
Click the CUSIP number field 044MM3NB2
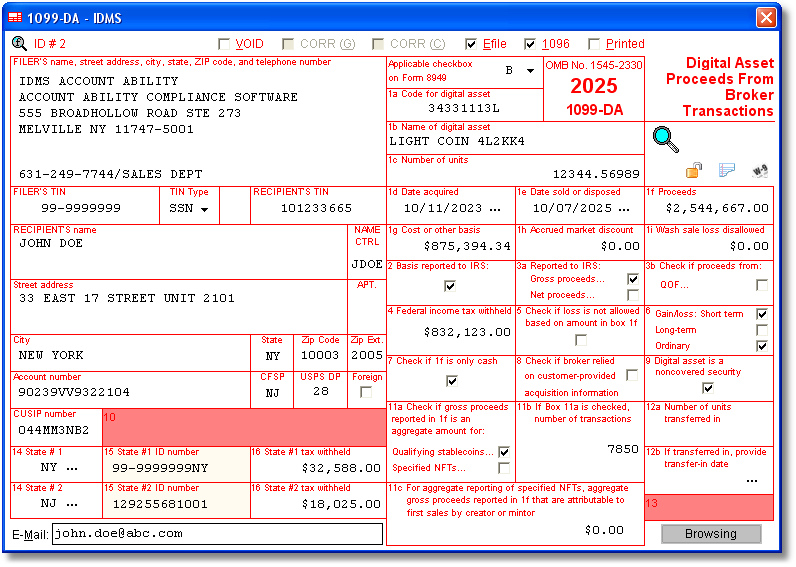[x=56, y=430]
